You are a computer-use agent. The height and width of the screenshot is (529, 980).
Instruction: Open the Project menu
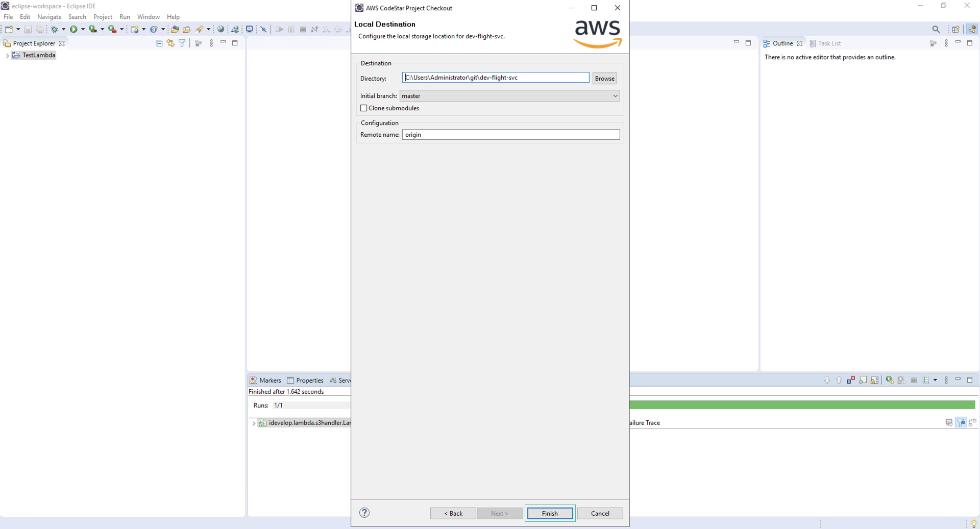(103, 17)
